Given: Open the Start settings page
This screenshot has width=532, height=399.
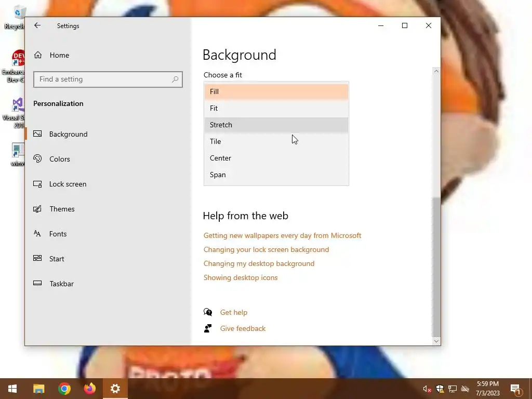Looking at the screenshot, I should (108, 259).
